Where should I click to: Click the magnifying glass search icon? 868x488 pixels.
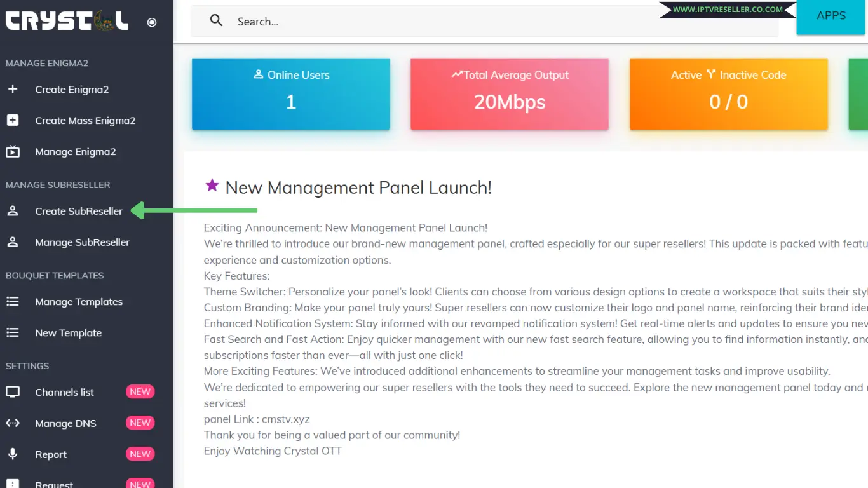pos(217,21)
